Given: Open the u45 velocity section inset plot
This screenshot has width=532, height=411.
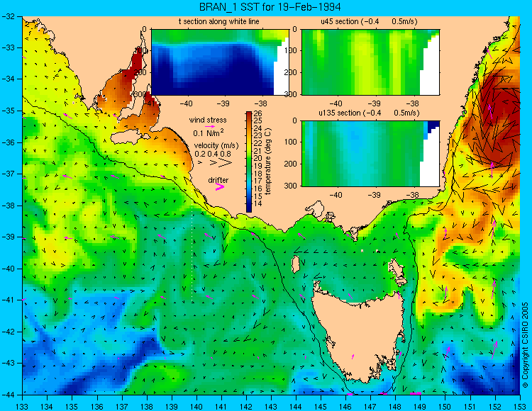Looking at the screenshot, I should pos(370,62).
